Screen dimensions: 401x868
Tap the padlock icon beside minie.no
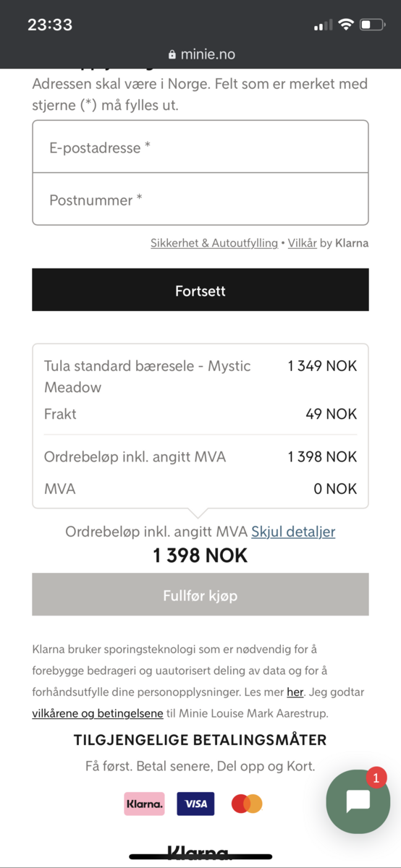click(172, 54)
